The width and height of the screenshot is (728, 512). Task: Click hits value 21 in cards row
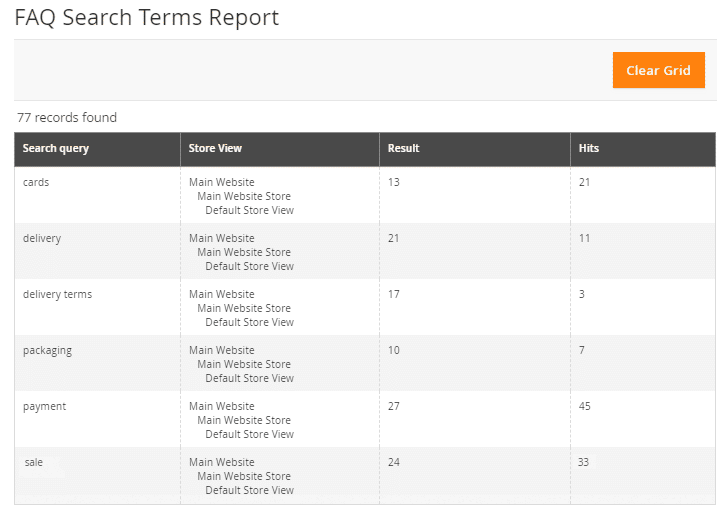[x=584, y=182]
